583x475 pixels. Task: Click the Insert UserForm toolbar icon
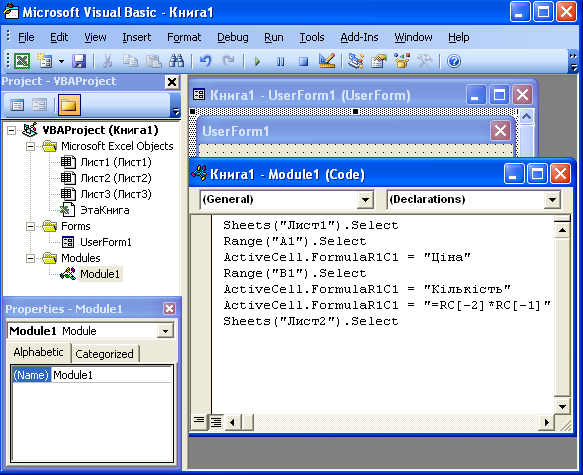click(45, 61)
